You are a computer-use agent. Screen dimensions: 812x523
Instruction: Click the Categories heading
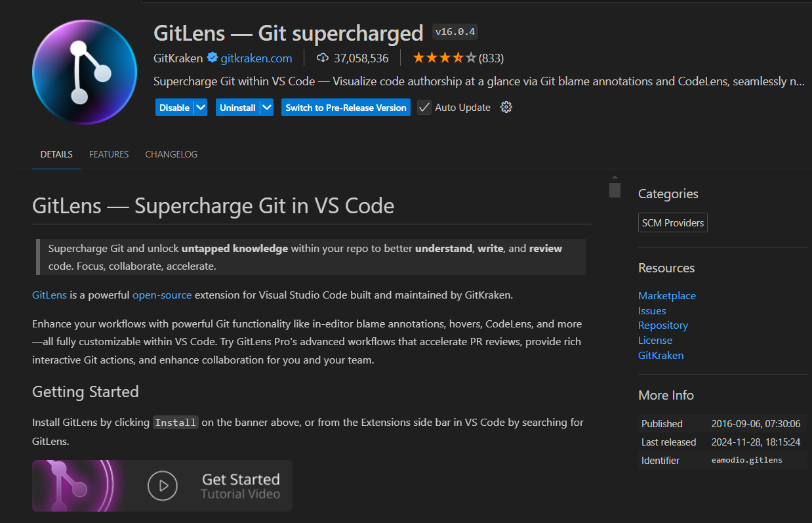click(x=668, y=194)
